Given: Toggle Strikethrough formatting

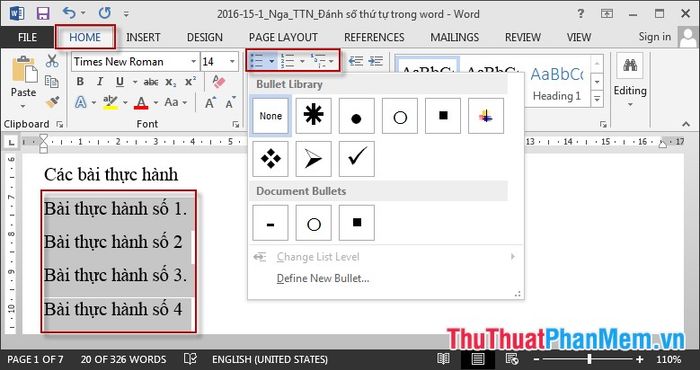Looking at the screenshot, I should [151, 82].
